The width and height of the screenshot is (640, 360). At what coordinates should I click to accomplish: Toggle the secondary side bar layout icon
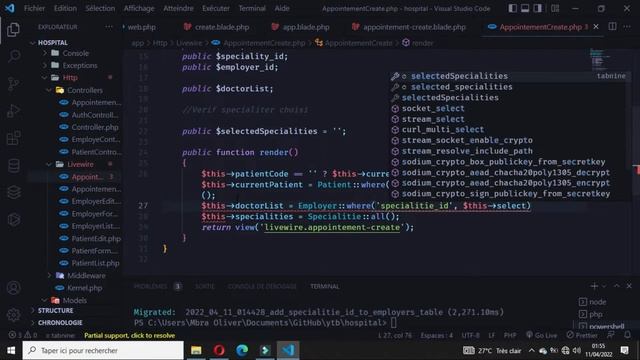538,8
